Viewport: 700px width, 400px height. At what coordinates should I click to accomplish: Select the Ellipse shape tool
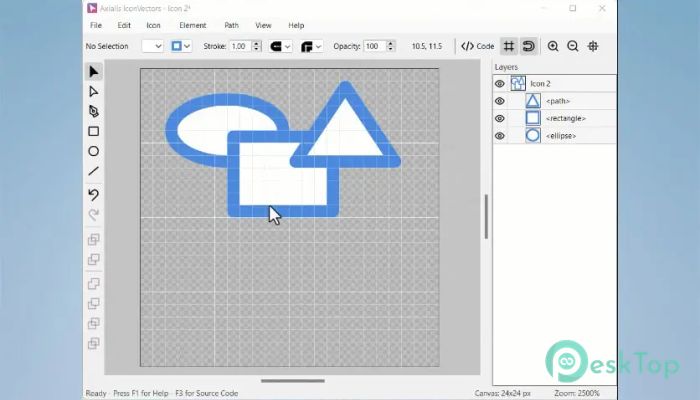(x=93, y=151)
